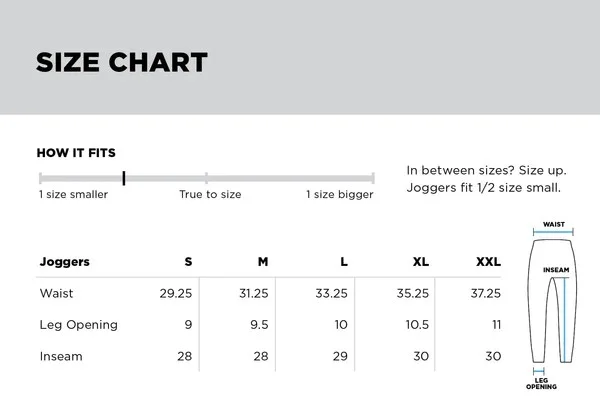This screenshot has height=411, width=600.
Task: Click the INSEAM label on diagram
Action: [556, 270]
